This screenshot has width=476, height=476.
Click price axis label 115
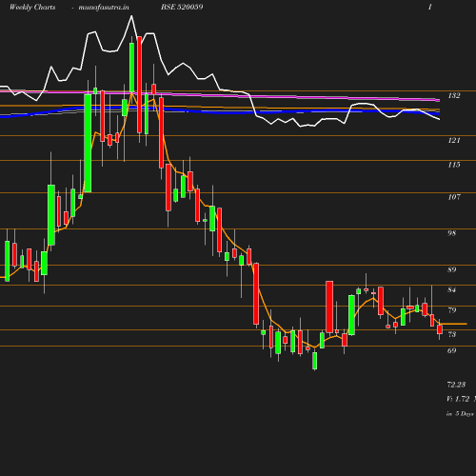point(454,165)
